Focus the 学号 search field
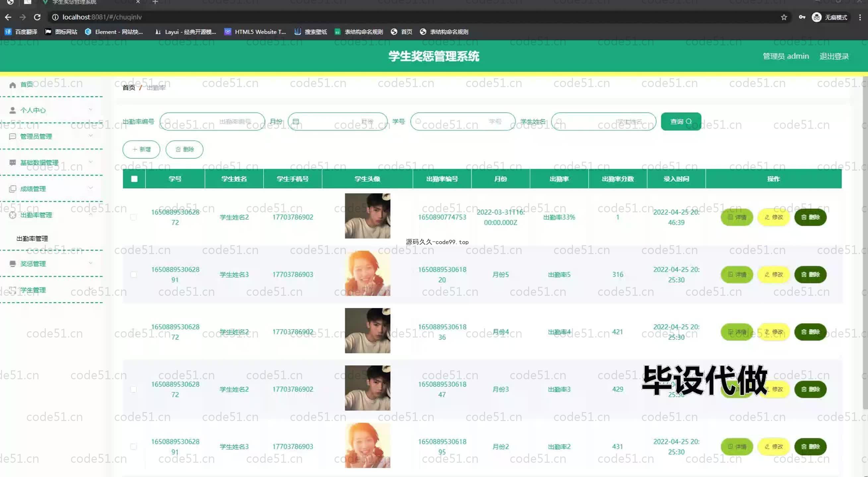The image size is (868, 477). click(x=463, y=122)
